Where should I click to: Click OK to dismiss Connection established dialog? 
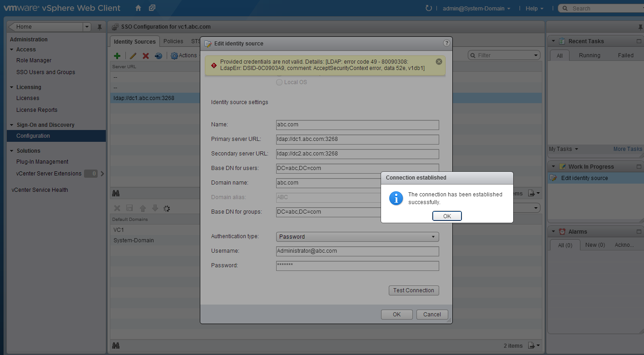[447, 215]
